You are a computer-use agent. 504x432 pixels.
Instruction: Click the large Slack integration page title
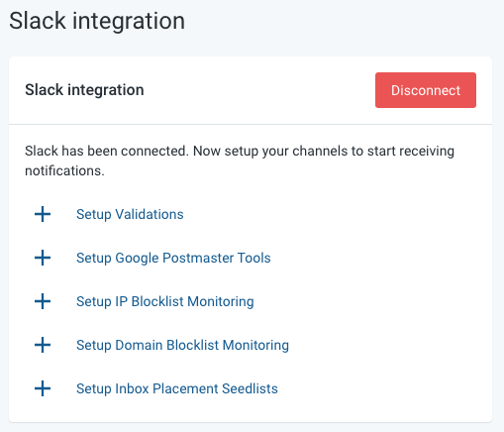pos(97,22)
